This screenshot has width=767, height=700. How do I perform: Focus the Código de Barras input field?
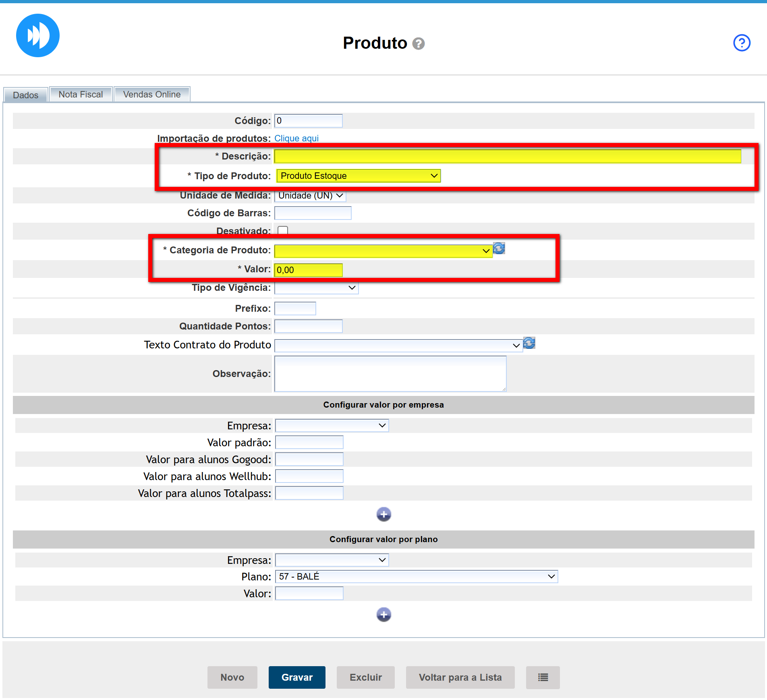coord(313,213)
